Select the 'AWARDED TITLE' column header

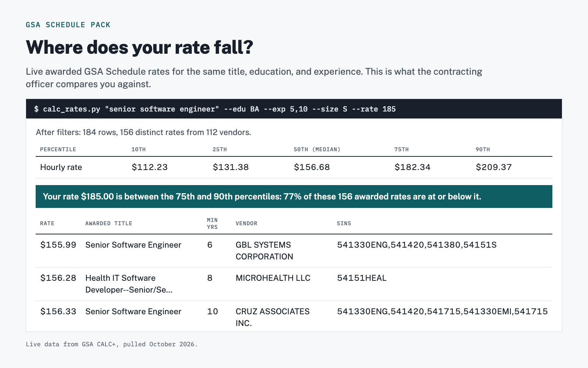[x=109, y=223]
